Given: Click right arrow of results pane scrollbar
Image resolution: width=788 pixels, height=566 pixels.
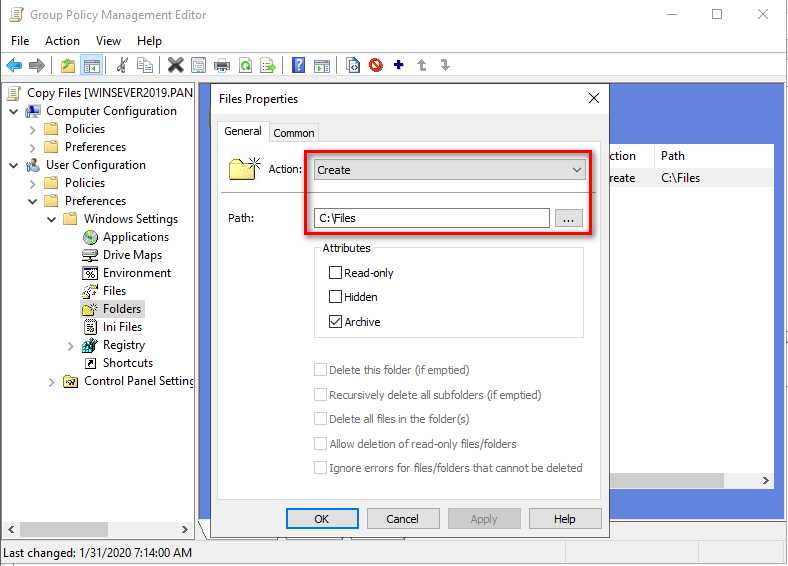Looking at the screenshot, I should coord(765,481).
